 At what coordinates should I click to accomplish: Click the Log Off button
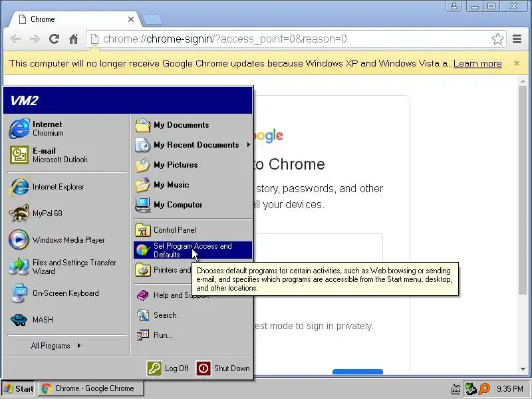click(x=168, y=368)
